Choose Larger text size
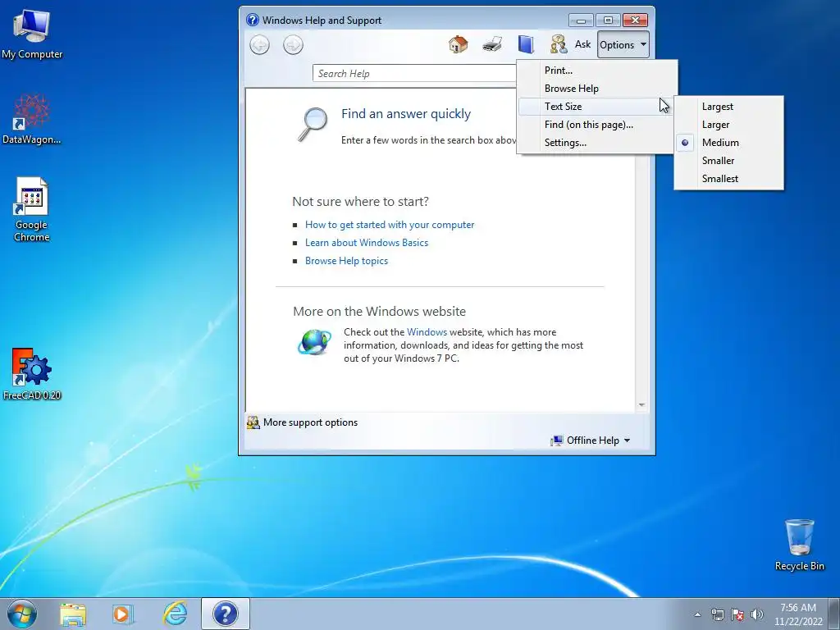This screenshot has width=840, height=630. tap(728, 125)
